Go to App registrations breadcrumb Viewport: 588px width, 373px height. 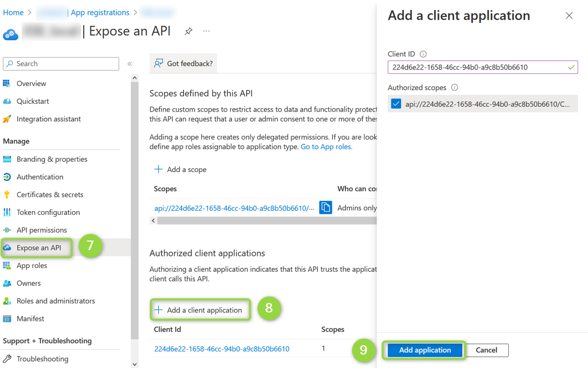tap(100, 12)
